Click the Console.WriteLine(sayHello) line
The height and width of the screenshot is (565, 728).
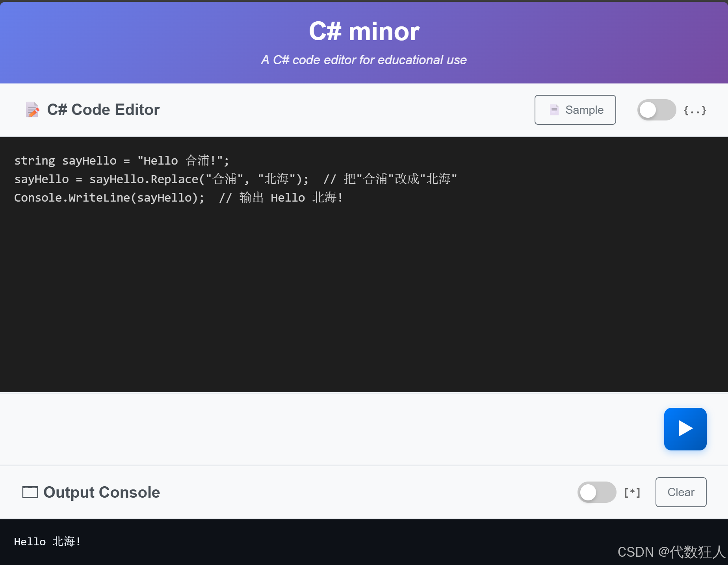click(178, 198)
